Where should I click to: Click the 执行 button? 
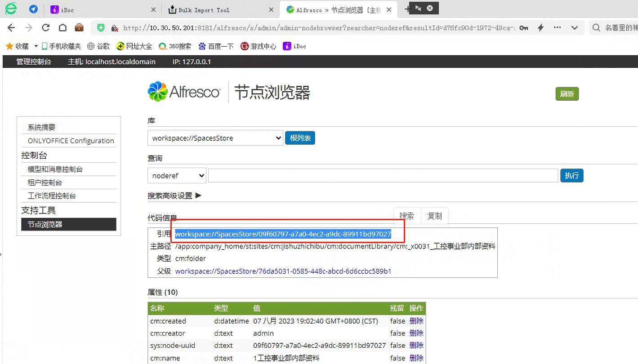(571, 175)
